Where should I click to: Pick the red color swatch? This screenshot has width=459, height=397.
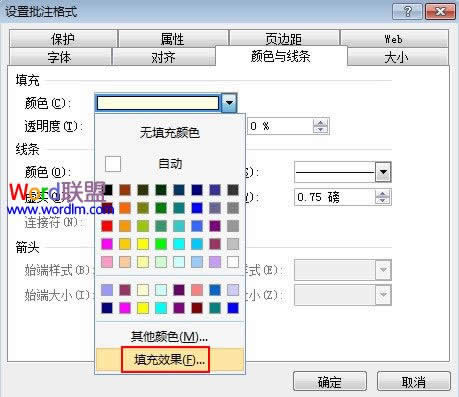107,226
